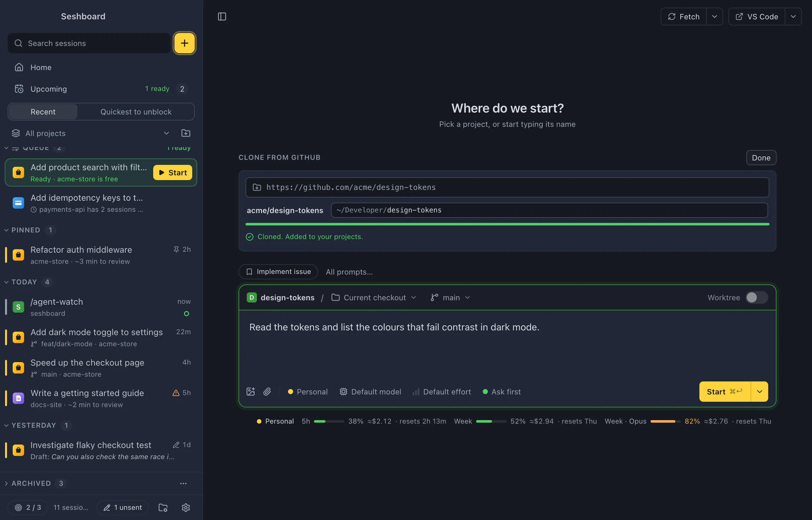This screenshot has width=812, height=520.
Task: Click the yellow plus new session button
Action: tap(184, 43)
